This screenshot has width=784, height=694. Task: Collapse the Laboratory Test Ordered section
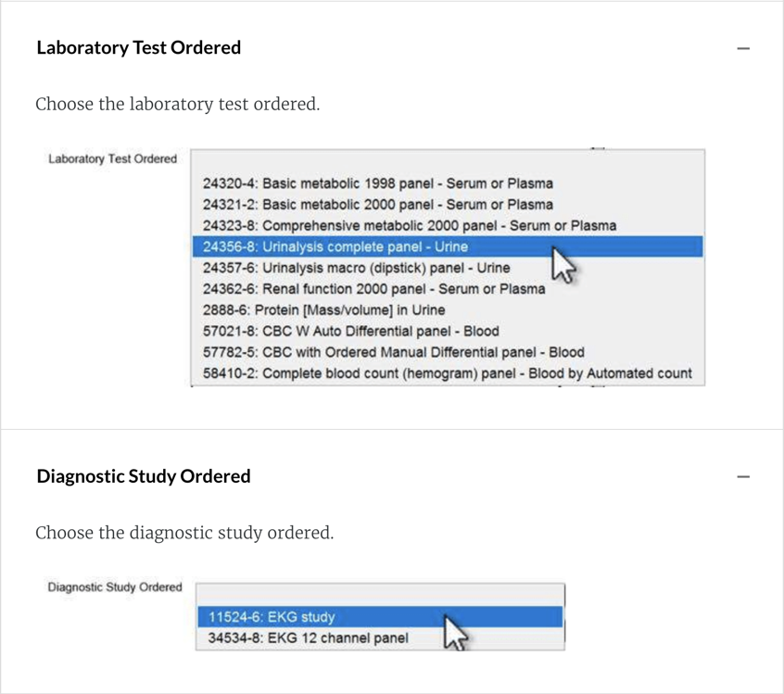[742, 48]
